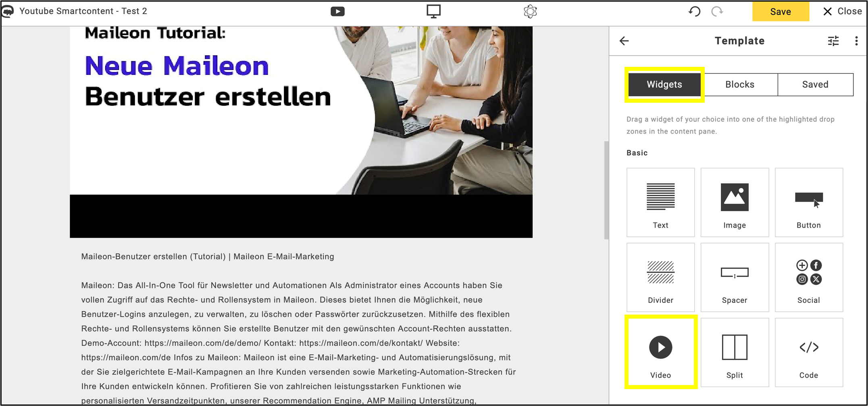Switch to the Blocks tab
The height and width of the screenshot is (406, 868).
tap(739, 85)
